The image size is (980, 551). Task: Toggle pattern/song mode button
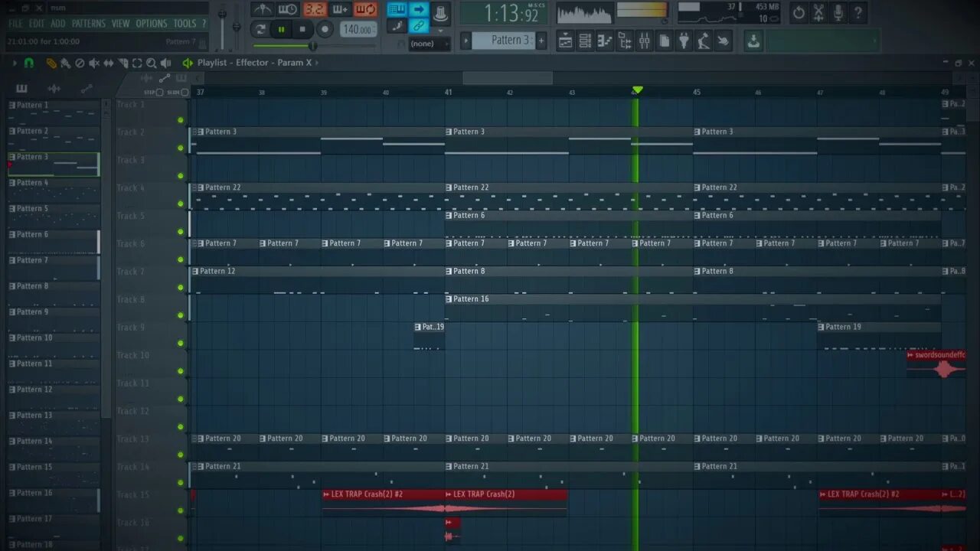coord(260,30)
